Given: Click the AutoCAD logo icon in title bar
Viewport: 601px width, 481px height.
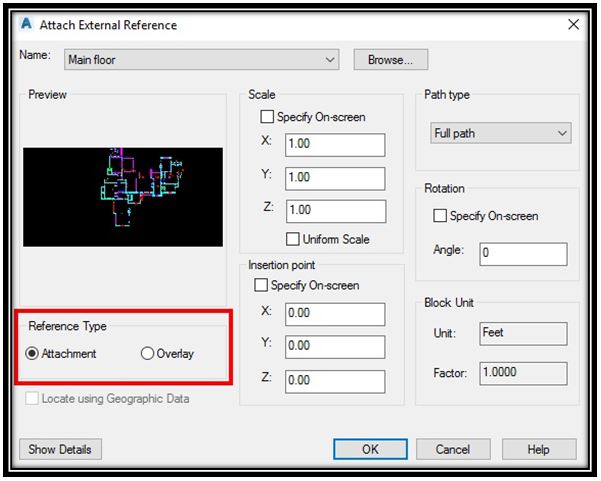Looking at the screenshot, I should tap(26, 24).
